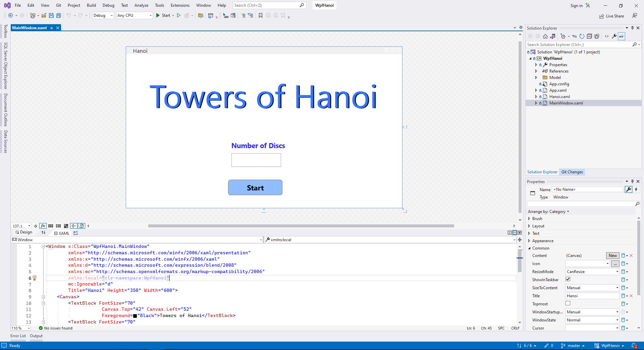
Task: Save the current file with Save icon
Action: [x=51, y=15]
